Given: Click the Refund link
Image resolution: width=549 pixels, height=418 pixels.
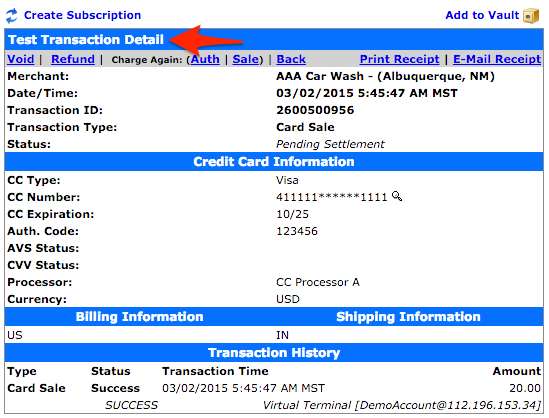Looking at the screenshot, I should tap(73, 59).
